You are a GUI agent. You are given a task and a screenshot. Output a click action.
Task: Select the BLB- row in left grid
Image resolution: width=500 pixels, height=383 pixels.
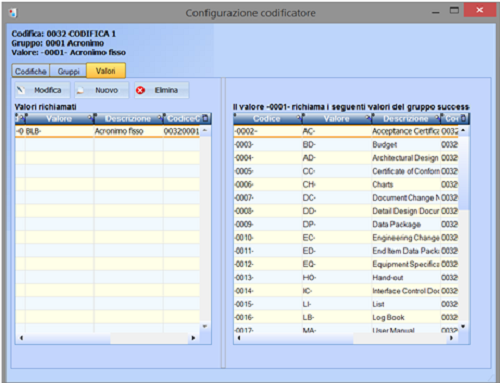tap(108, 131)
